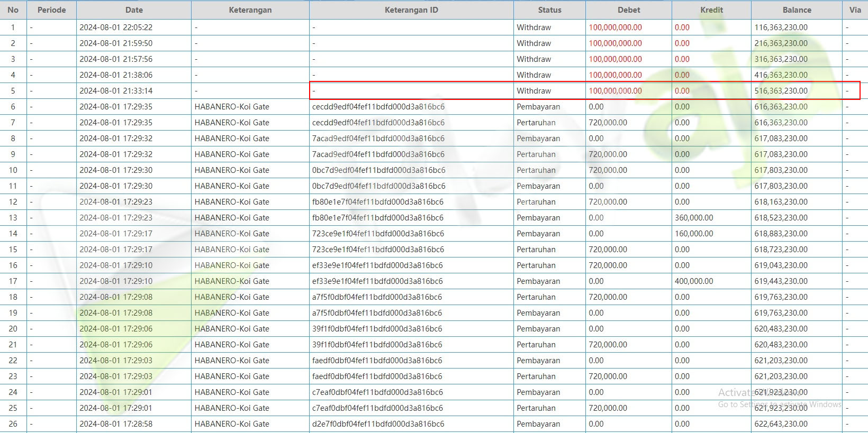Image resolution: width=868 pixels, height=433 pixels.
Task: Click the Balance column header
Action: click(797, 10)
